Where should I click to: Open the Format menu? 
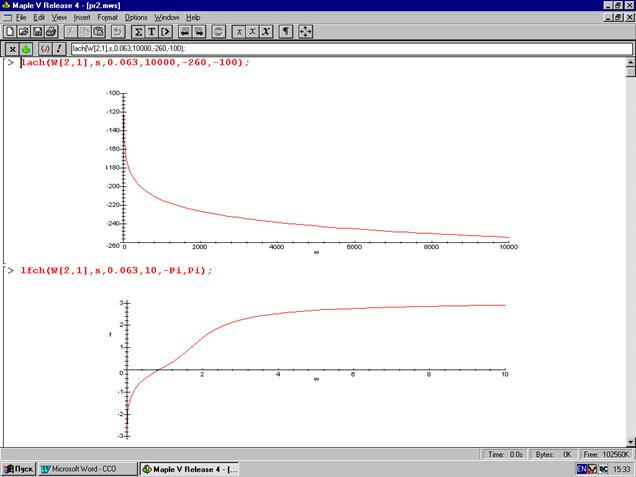[107, 17]
